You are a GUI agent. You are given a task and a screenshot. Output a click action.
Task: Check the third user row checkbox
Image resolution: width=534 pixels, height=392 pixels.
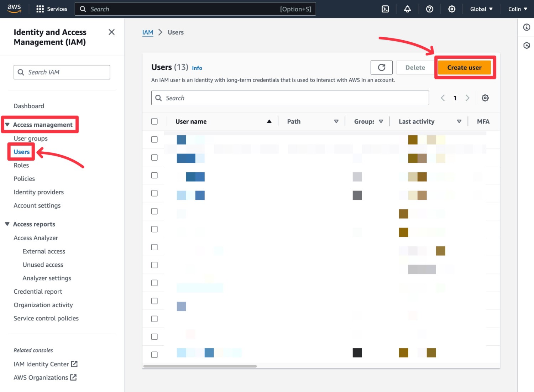[155, 175]
